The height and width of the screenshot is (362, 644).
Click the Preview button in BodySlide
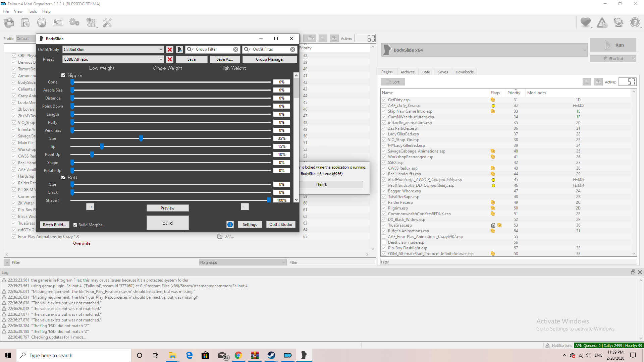pyautogui.click(x=167, y=208)
